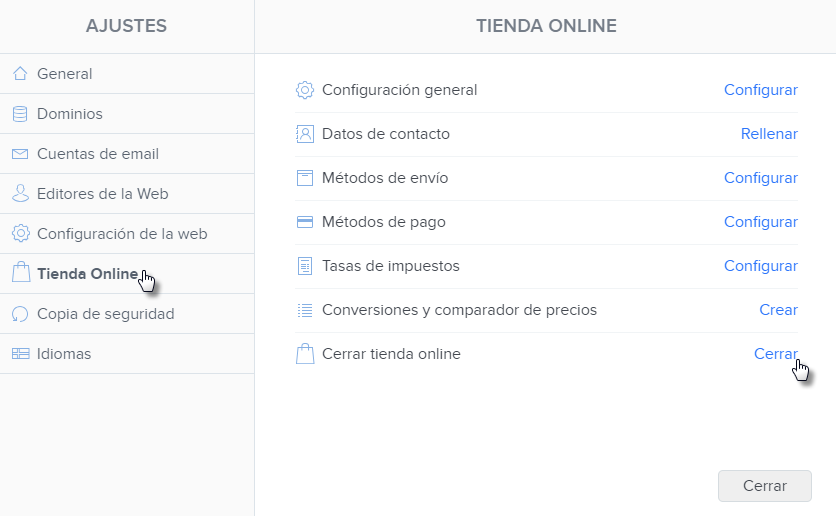
Task: Click the database icon next to Dominios
Action: [x=20, y=114]
